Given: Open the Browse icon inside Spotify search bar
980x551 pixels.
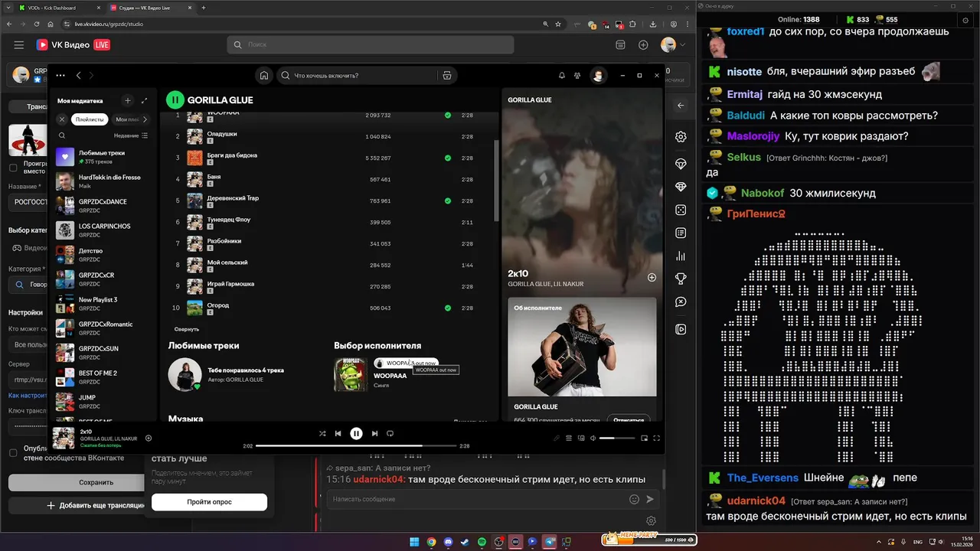Looking at the screenshot, I should [447, 76].
